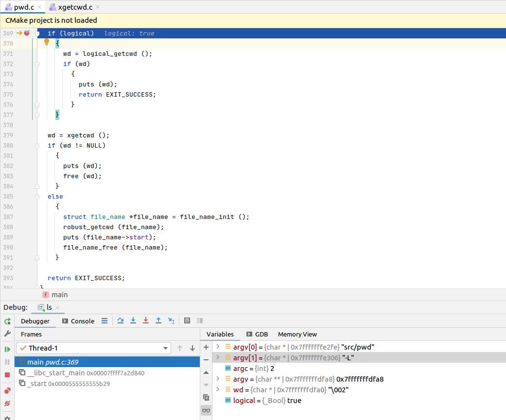Collapse code fold at line 385

coord(37,197)
